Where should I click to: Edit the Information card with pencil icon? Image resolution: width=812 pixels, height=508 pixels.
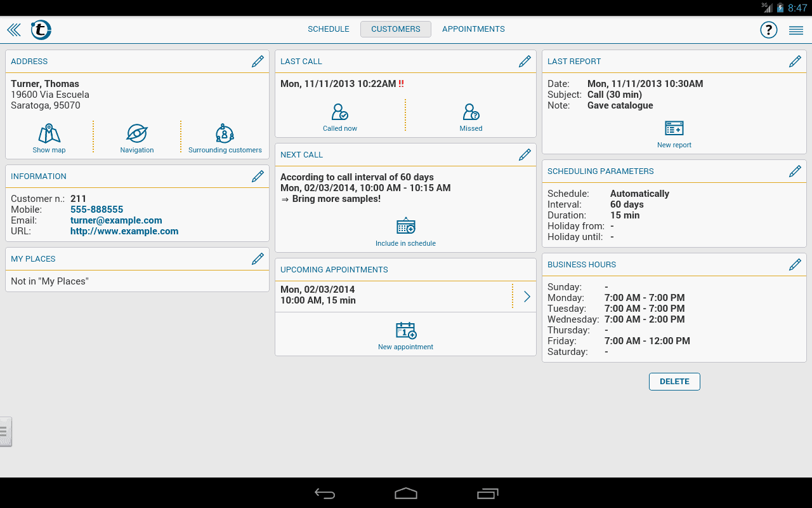click(258, 176)
